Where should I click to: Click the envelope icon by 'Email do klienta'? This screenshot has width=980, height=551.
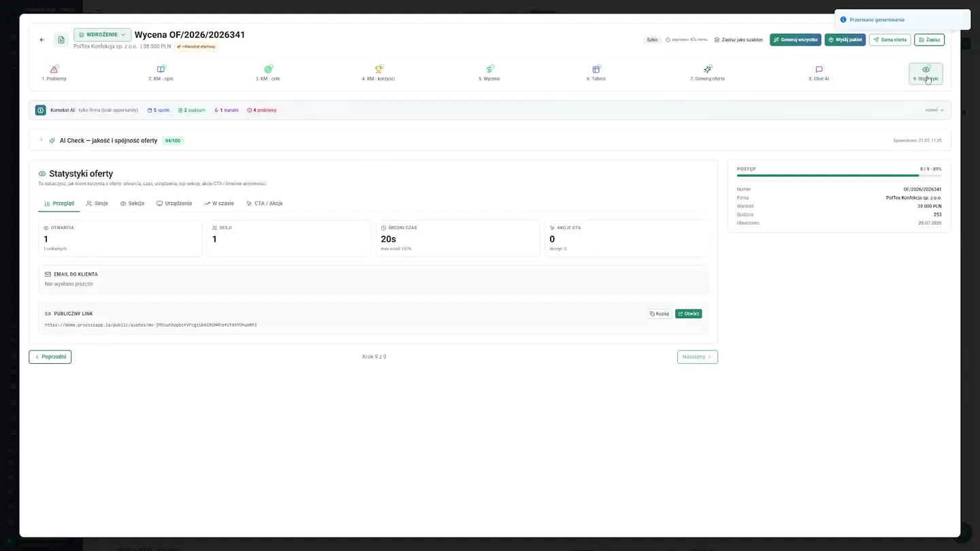(48, 274)
